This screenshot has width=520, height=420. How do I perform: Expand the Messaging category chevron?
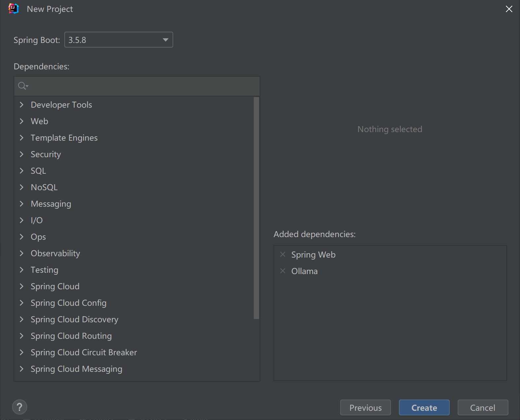tap(22, 204)
